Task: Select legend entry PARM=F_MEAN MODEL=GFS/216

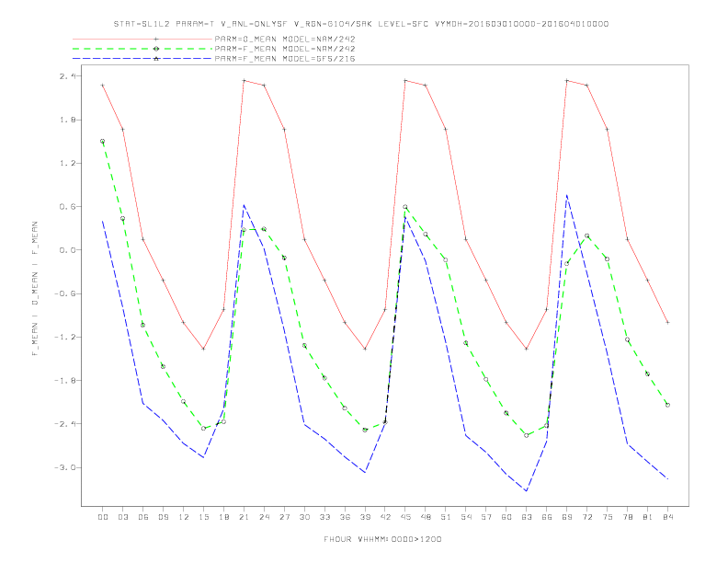Action: pos(285,59)
